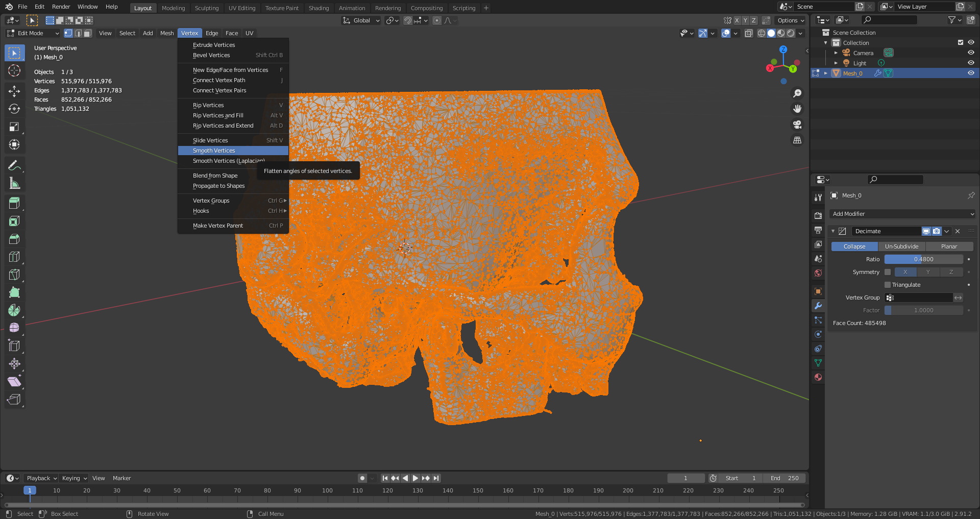Viewport: 980px width, 519px height.
Task: Hide the Camera object in the outliner
Action: point(971,53)
